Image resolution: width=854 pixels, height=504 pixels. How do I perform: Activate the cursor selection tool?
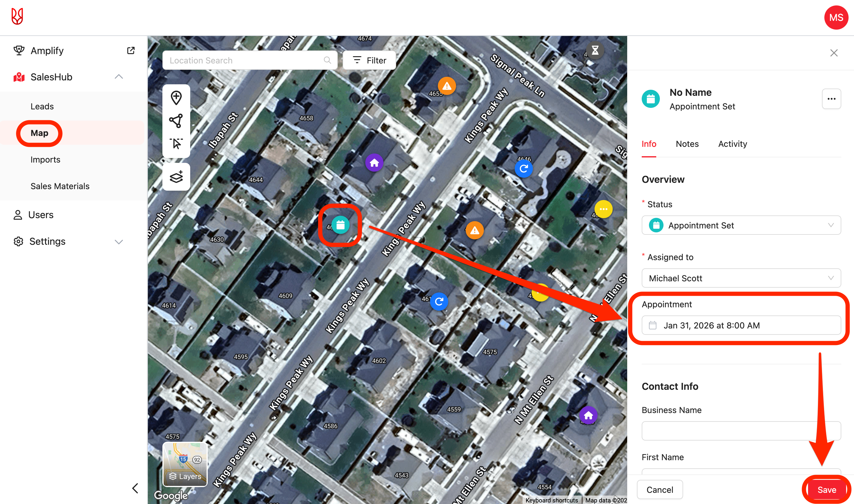click(x=176, y=144)
